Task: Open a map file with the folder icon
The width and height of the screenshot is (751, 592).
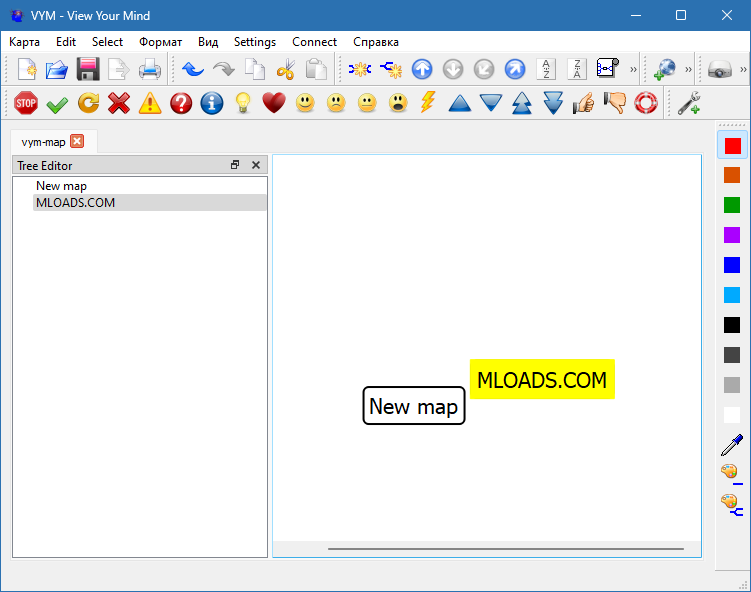Action: [x=57, y=69]
